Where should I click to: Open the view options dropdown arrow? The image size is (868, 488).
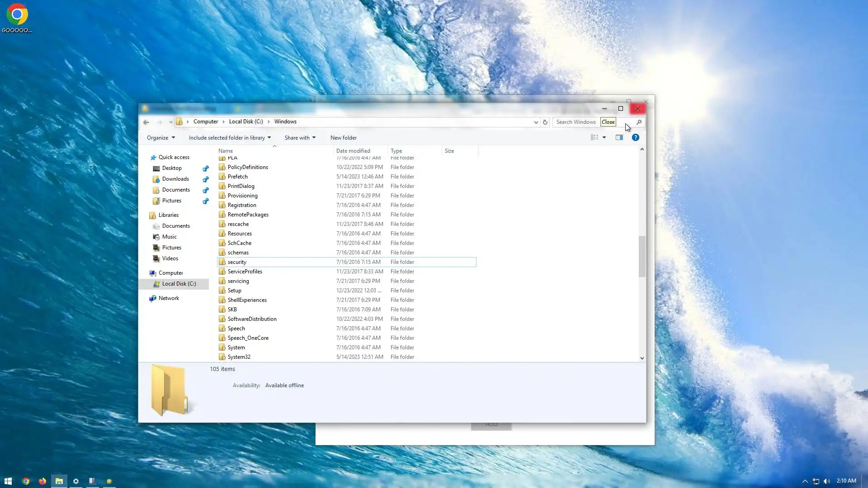(604, 137)
